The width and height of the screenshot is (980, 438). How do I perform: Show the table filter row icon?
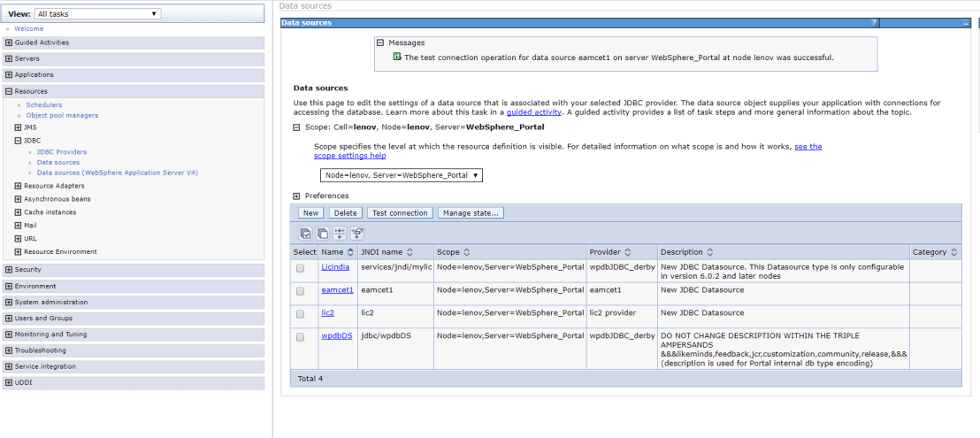(x=340, y=234)
